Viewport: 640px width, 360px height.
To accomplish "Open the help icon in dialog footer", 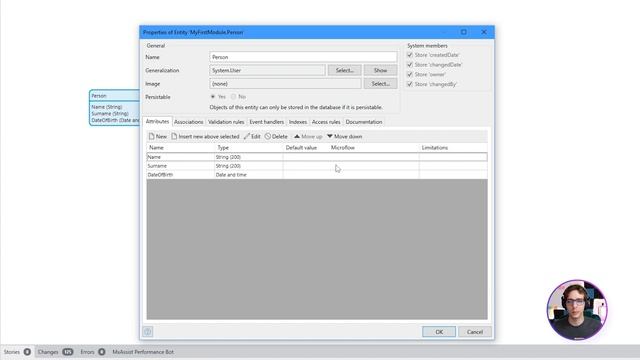I will 148,331.
